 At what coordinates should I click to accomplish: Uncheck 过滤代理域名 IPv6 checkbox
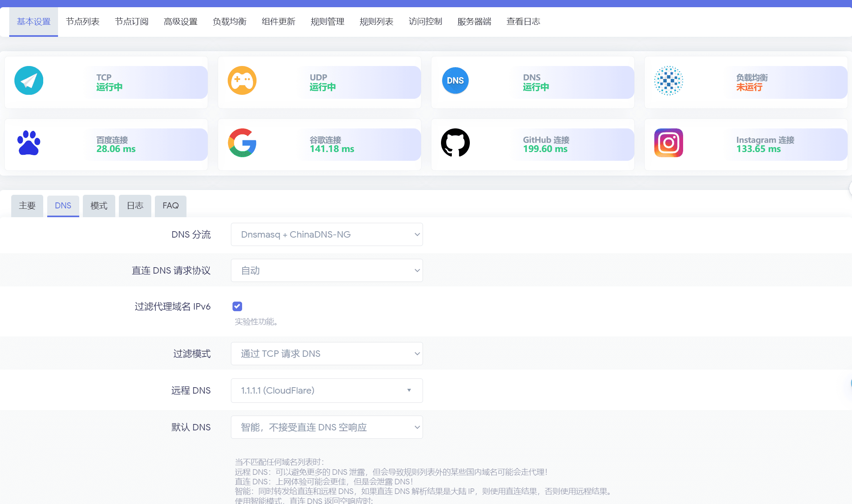coord(237,306)
